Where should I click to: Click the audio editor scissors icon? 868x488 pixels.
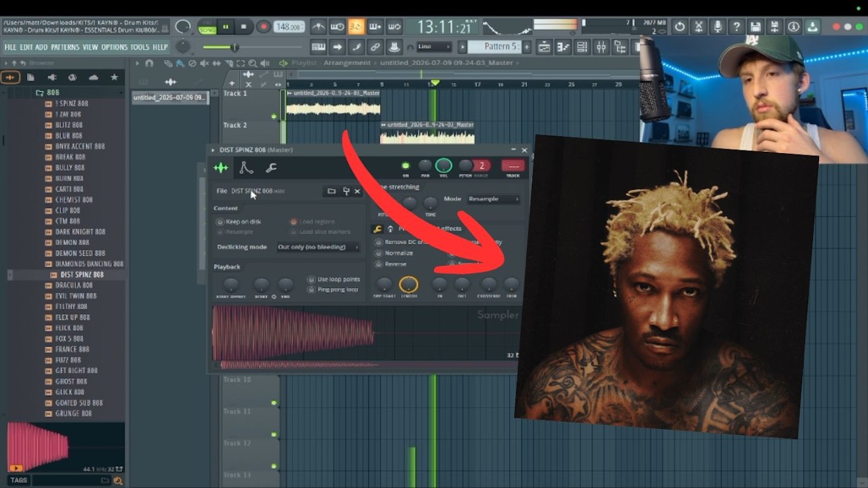(699, 27)
